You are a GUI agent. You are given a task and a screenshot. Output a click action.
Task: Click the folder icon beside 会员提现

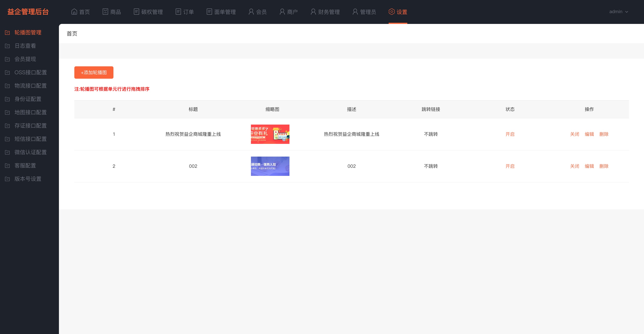[8, 59]
